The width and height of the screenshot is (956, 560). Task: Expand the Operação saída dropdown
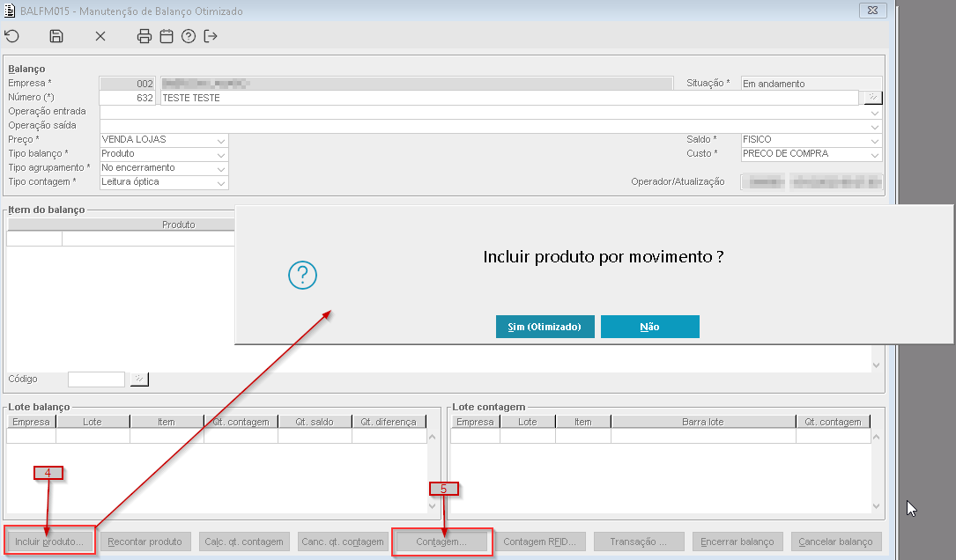(x=875, y=127)
